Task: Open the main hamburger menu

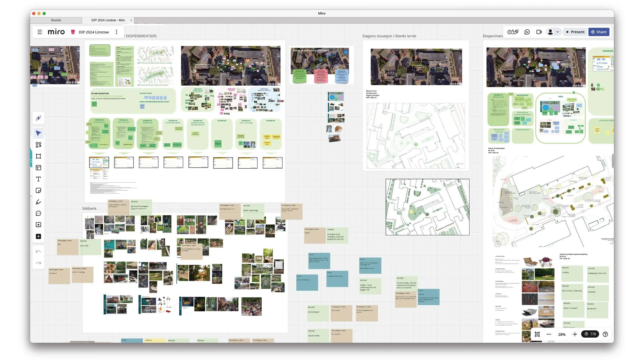Action: coord(40,32)
